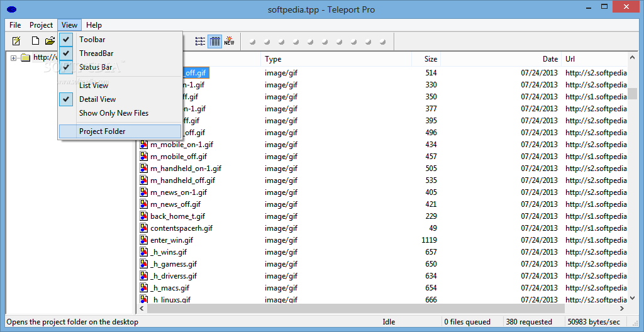Click the file icon beside m_news_on-1.gif
The width and height of the screenshot is (644, 332).
(144, 192)
